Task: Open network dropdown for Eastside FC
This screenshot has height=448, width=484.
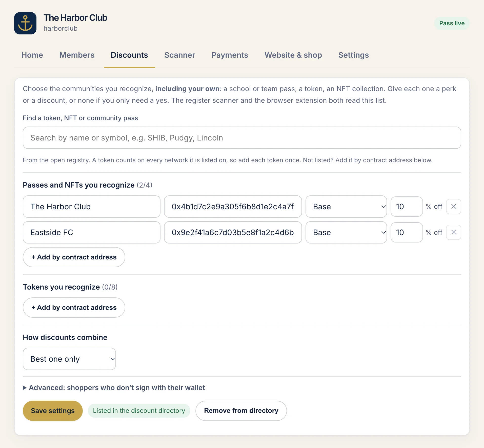Action: pyautogui.click(x=346, y=232)
